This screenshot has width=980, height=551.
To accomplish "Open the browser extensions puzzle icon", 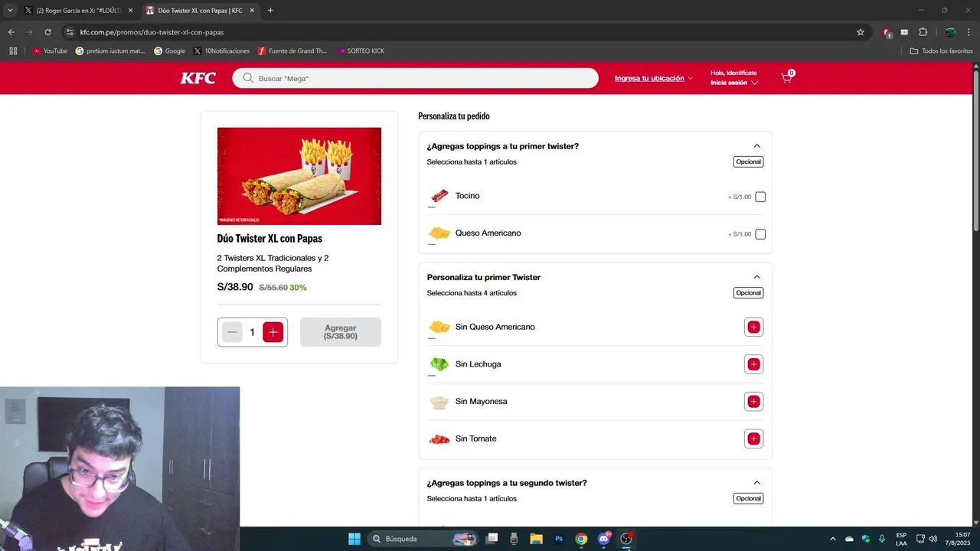I will [x=923, y=32].
